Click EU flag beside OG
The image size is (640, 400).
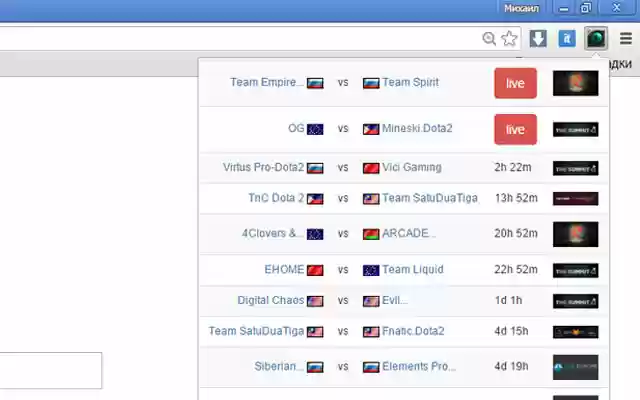(x=315, y=129)
